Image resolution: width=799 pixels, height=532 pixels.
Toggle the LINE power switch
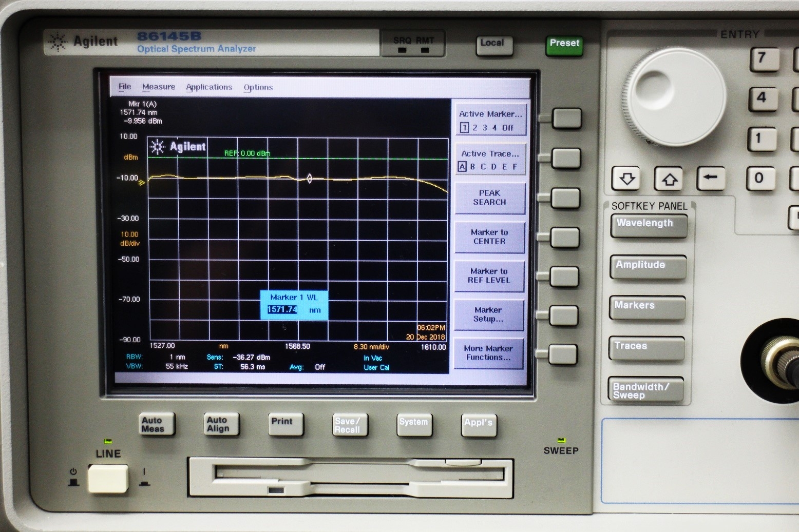coord(108,478)
